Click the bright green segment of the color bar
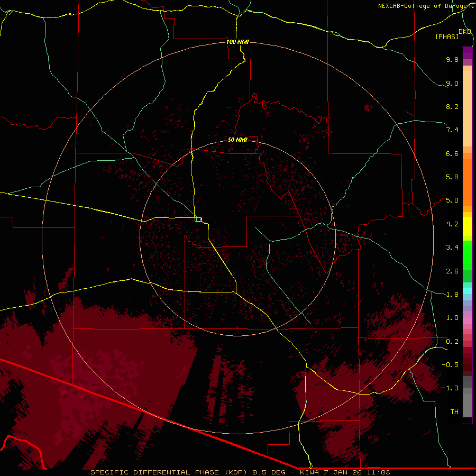476x476 pixels. coord(467,255)
